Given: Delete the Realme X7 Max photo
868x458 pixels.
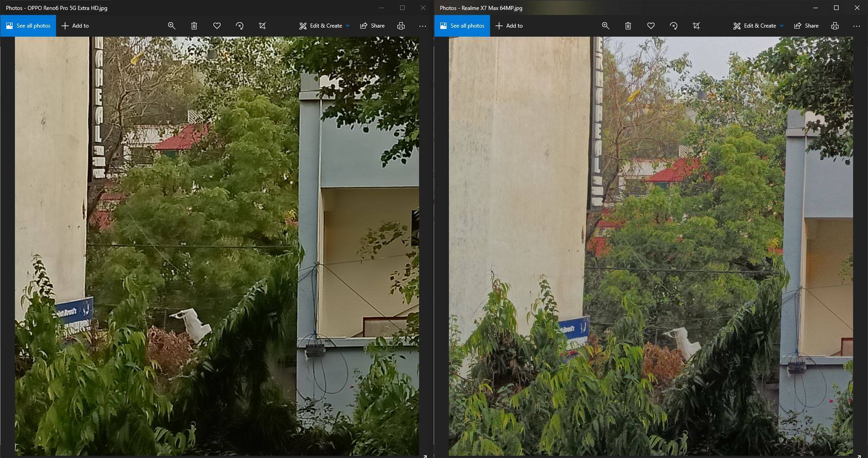Looking at the screenshot, I should (x=628, y=26).
